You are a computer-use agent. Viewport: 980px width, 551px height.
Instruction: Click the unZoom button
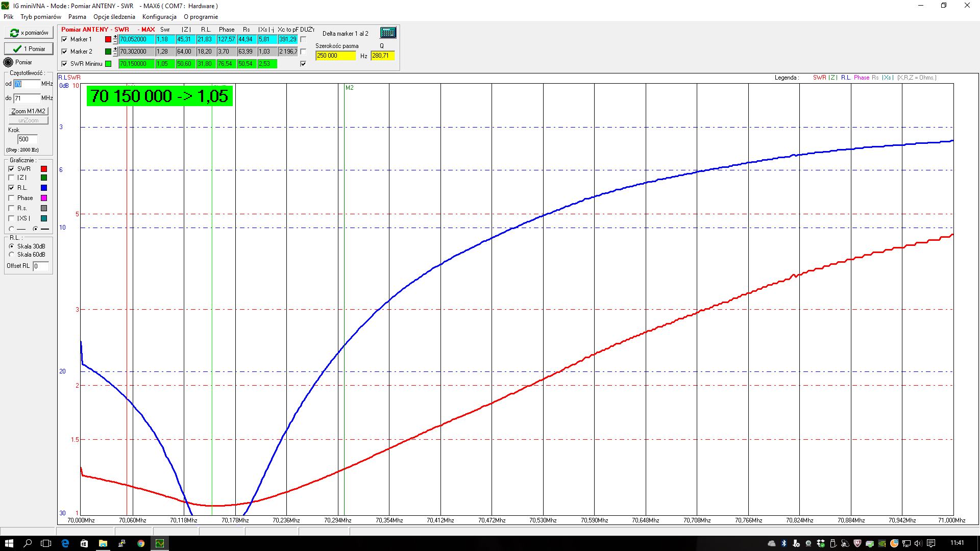[x=29, y=120]
